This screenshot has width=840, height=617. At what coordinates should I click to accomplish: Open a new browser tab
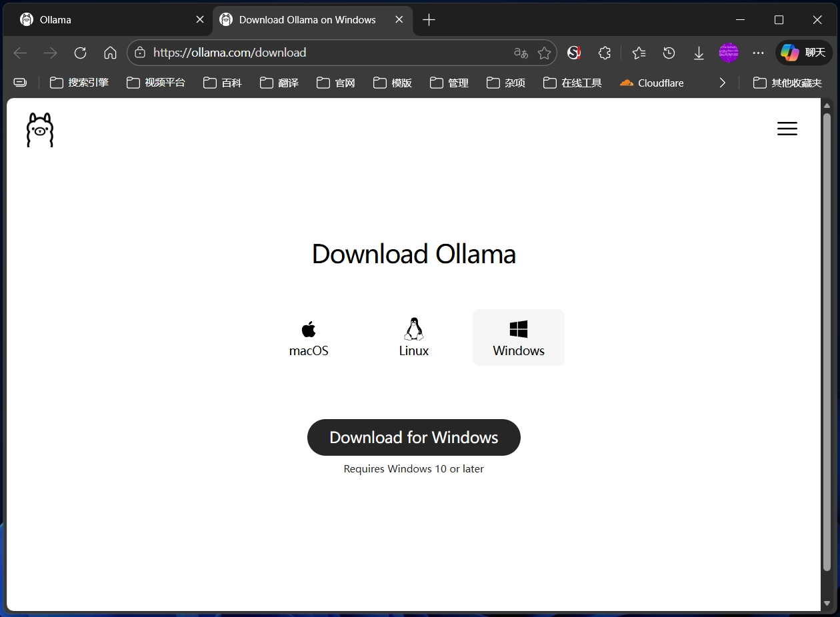coord(429,20)
